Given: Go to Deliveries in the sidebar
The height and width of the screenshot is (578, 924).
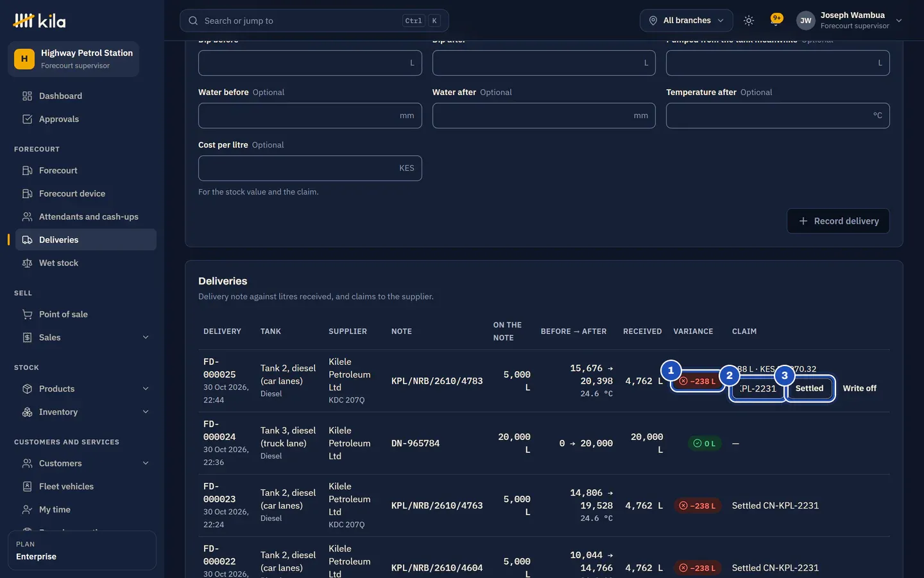Looking at the screenshot, I should coord(86,240).
